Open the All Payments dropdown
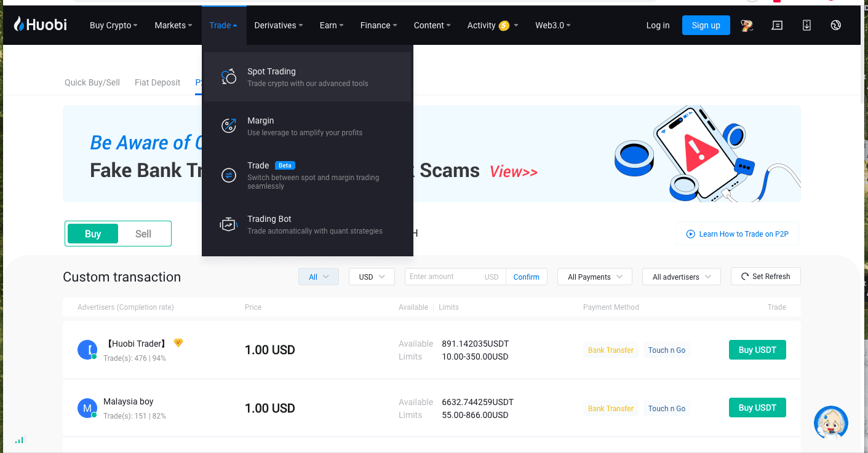Viewport: 868px width, 453px height. [x=595, y=277]
